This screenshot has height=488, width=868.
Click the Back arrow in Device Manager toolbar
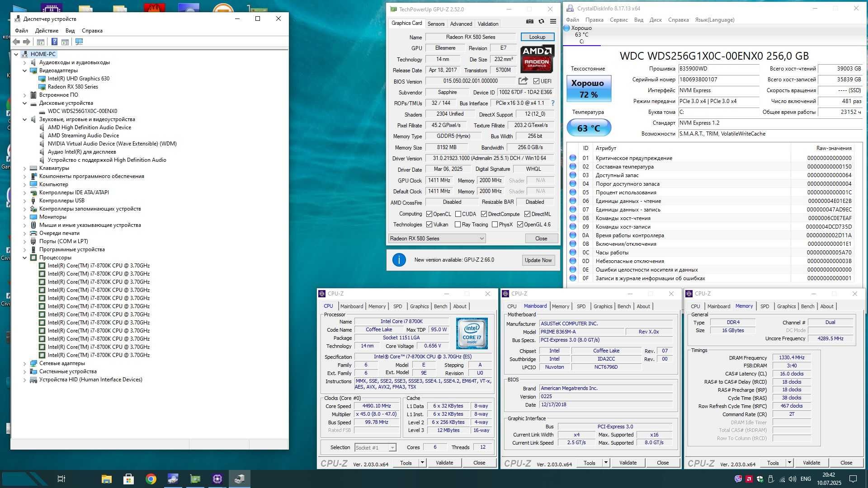pyautogui.click(x=16, y=42)
